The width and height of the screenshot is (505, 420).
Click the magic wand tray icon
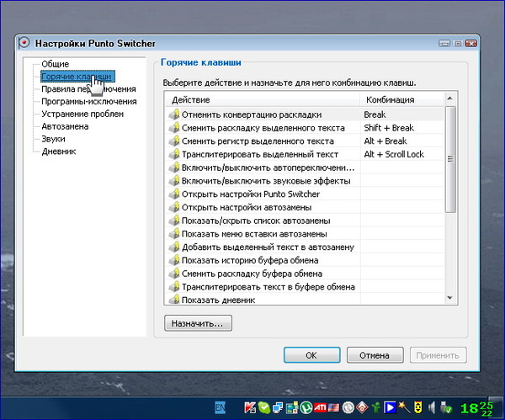pos(404,407)
